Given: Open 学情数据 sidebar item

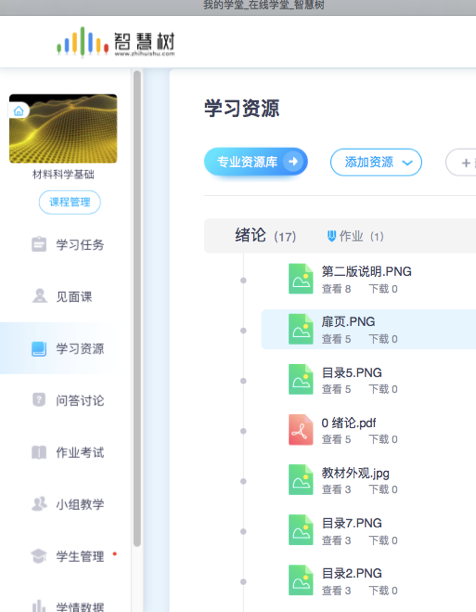Looking at the screenshot, I should coord(66,606).
